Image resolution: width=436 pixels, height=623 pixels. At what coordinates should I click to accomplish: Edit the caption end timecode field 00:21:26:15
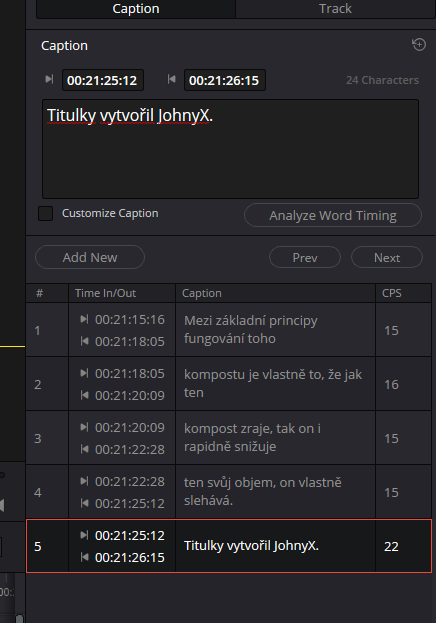225,80
